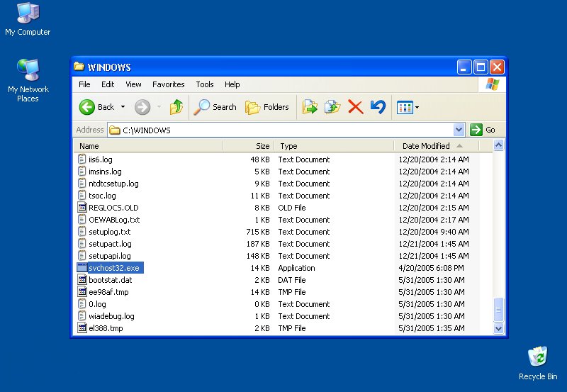This screenshot has height=392, width=567.
Task: Open the File menu
Action: (x=84, y=84)
